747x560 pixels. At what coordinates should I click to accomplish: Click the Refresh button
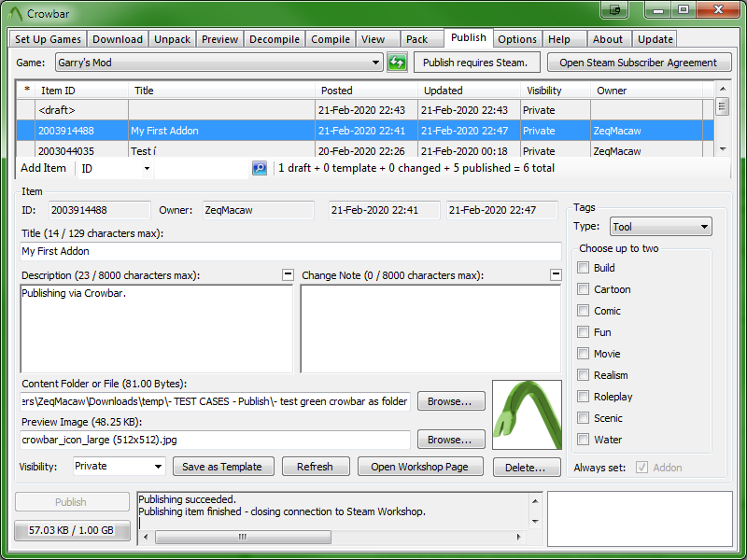click(316, 466)
